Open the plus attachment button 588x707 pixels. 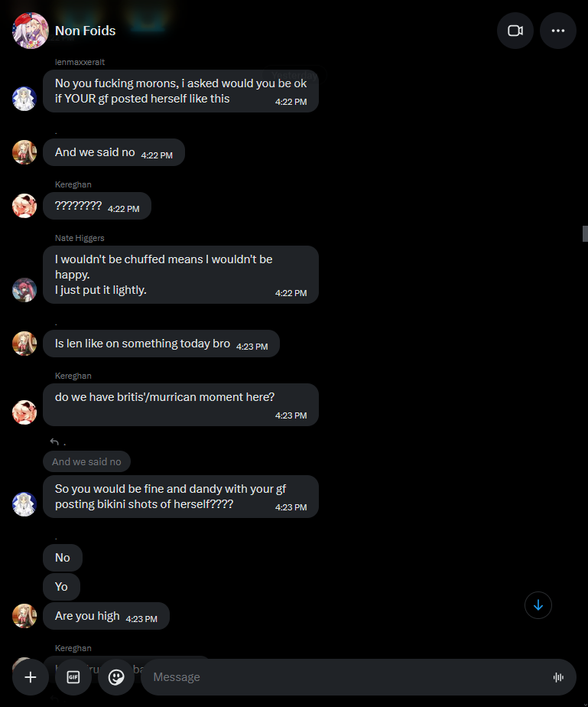click(x=30, y=677)
